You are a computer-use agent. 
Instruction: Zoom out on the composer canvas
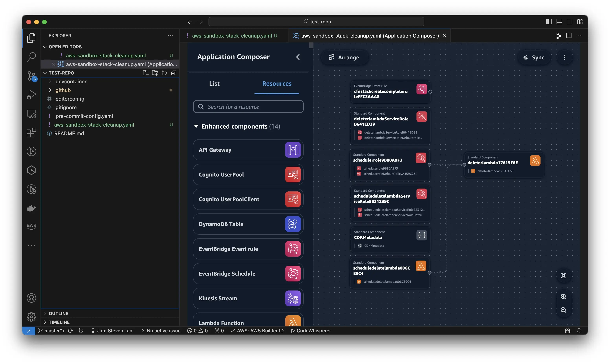coord(564,310)
